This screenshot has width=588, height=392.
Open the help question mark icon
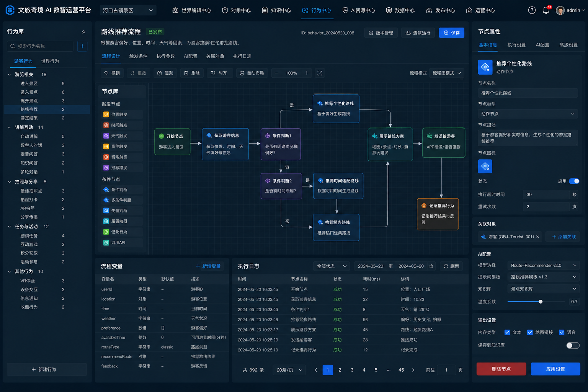tap(532, 10)
